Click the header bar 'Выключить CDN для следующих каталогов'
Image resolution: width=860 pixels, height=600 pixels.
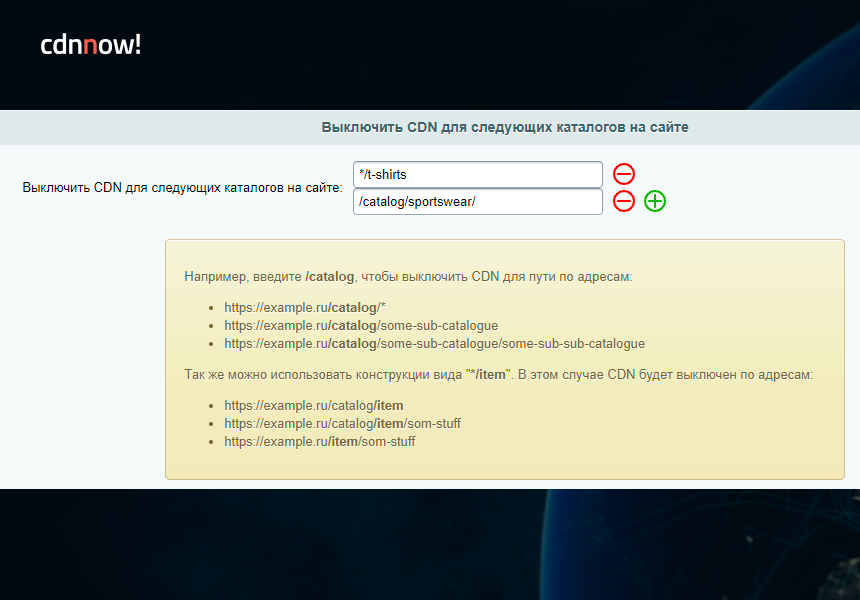tap(504, 127)
